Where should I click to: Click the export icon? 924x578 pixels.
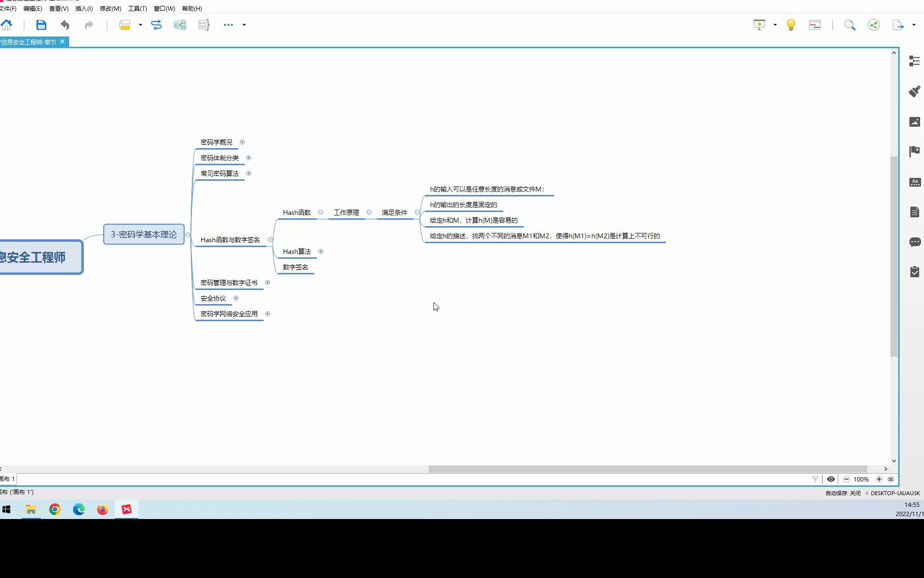tap(898, 25)
